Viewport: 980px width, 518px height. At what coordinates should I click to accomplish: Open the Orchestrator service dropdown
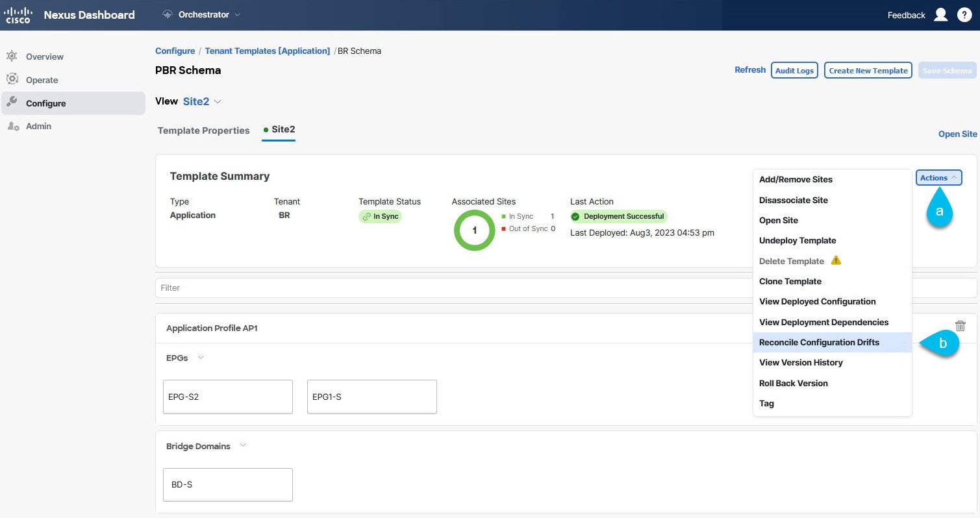[201, 15]
